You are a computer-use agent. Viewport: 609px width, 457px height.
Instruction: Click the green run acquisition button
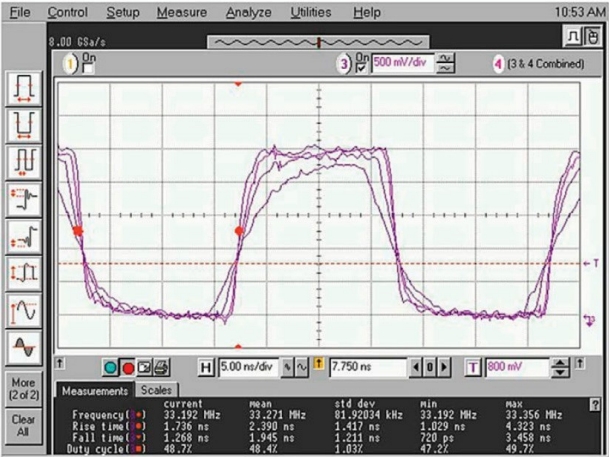tap(111, 368)
